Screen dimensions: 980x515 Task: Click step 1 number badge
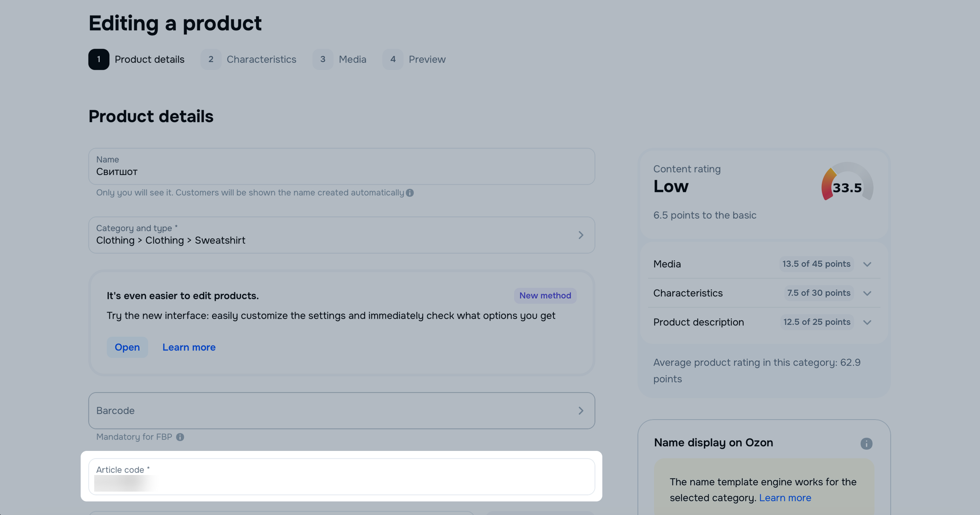tap(98, 59)
